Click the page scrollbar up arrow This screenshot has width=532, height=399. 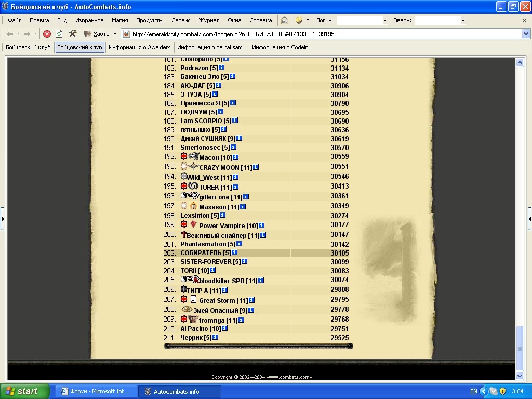(x=520, y=62)
